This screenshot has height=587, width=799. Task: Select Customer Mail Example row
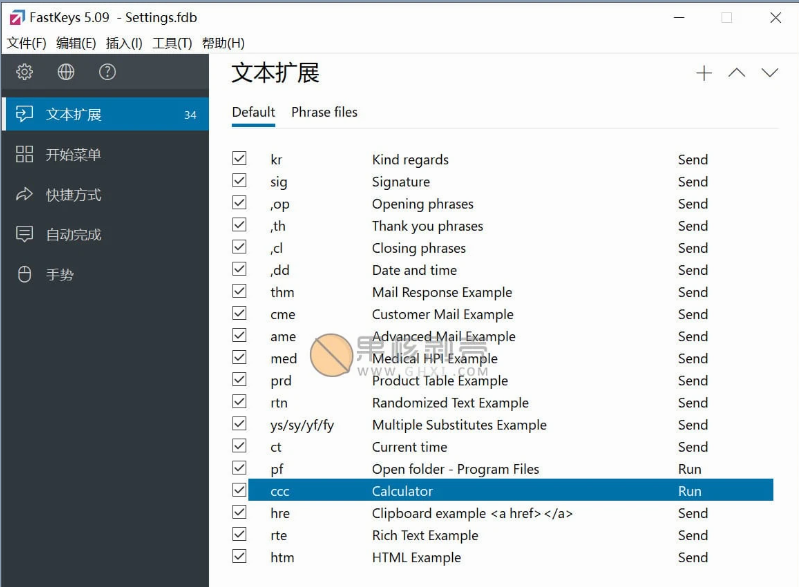point(511,314)
